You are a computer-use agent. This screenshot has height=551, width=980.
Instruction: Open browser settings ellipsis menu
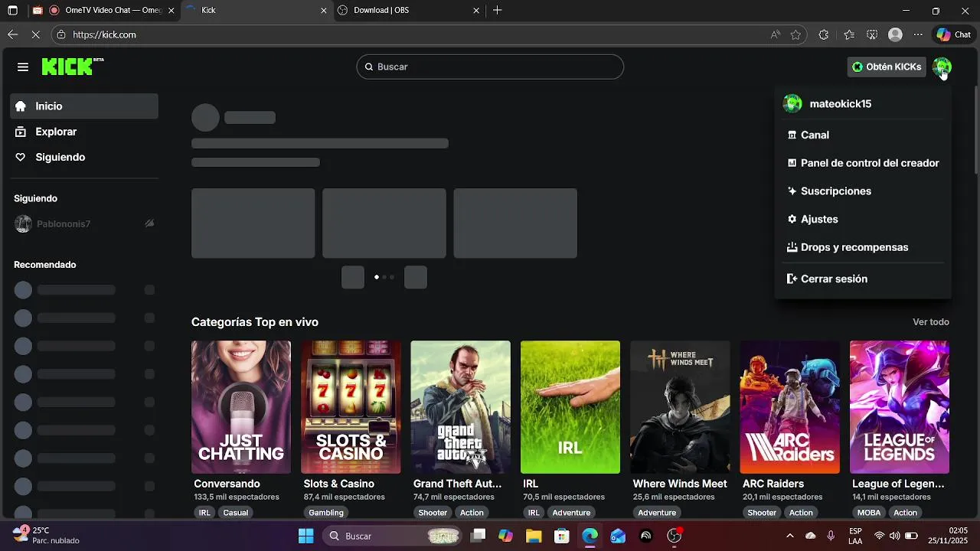pyautogui.click(x=918, y=34)
